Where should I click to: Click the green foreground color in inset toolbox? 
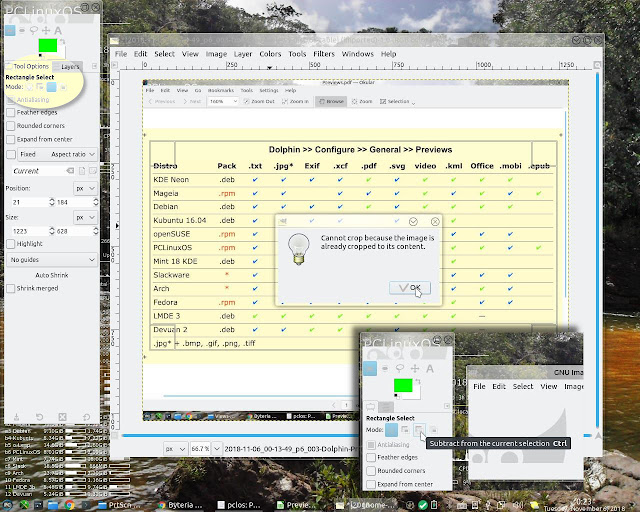pyautogui.click(x=403, y=385)
